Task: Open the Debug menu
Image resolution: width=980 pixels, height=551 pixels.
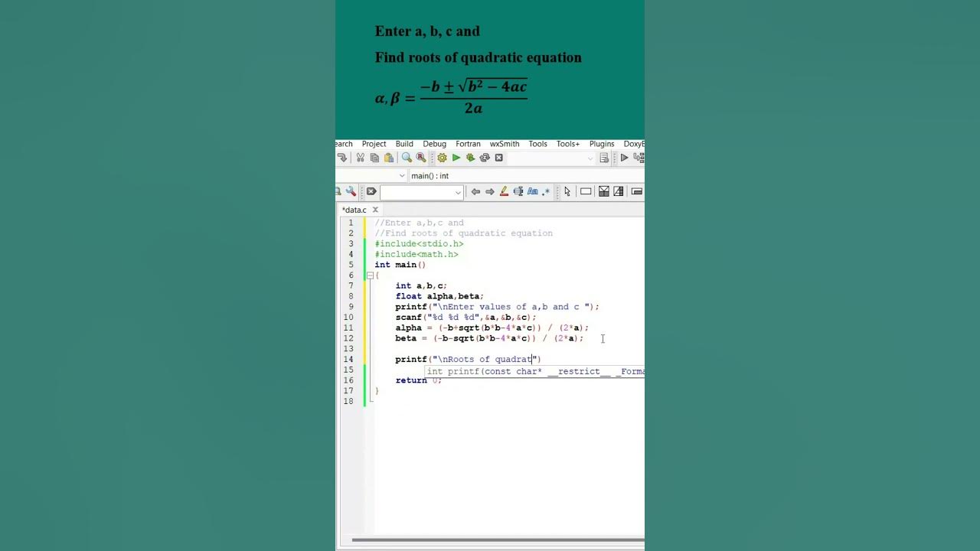Action: click(434, 144)
